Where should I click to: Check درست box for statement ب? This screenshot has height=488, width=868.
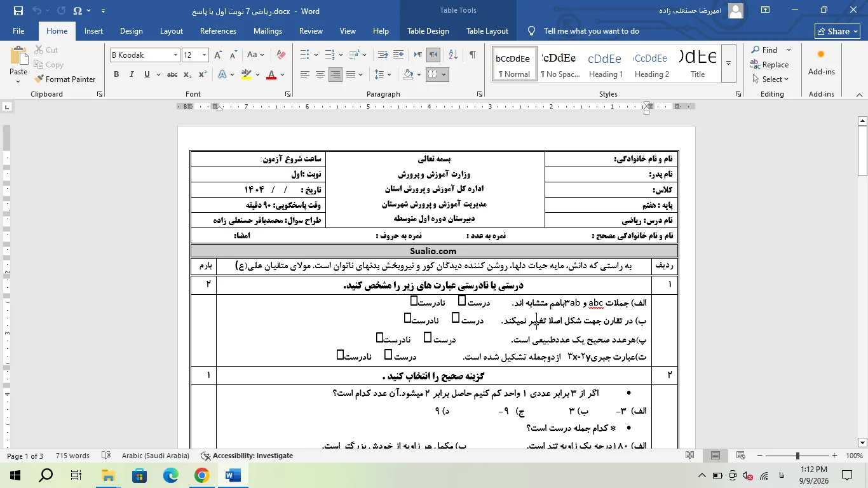pos(456,318)
